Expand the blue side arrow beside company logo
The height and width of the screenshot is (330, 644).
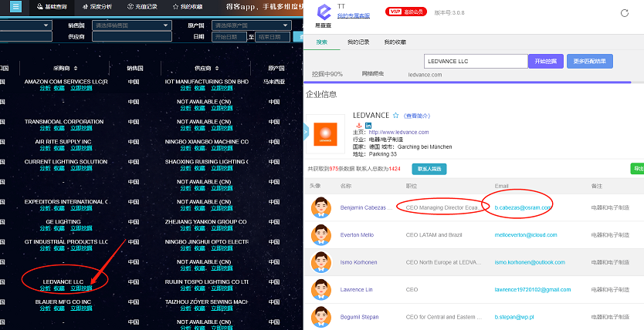pos(306,132)
